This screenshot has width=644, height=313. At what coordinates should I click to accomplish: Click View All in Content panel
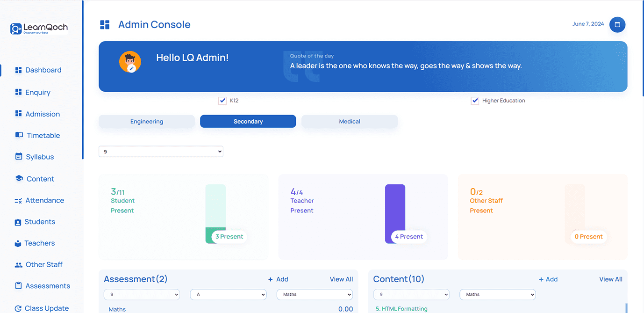pyautogui.click(x=610, y=279)
